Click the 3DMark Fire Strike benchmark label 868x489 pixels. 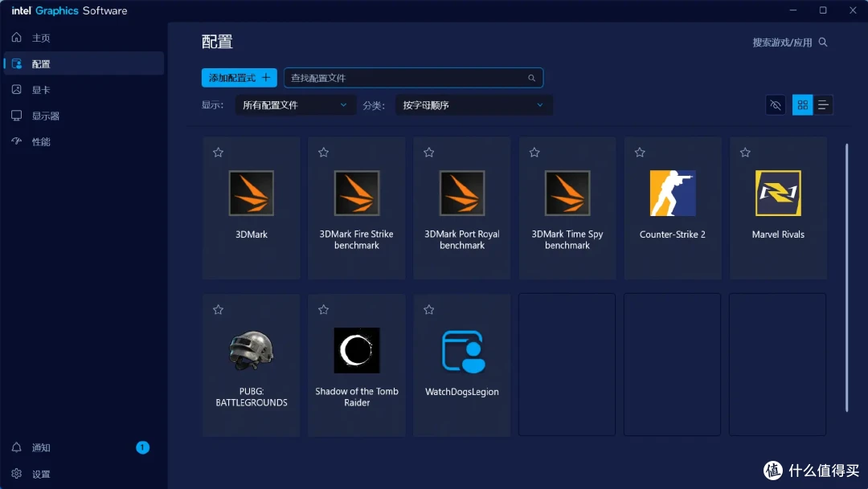(357, 239)
